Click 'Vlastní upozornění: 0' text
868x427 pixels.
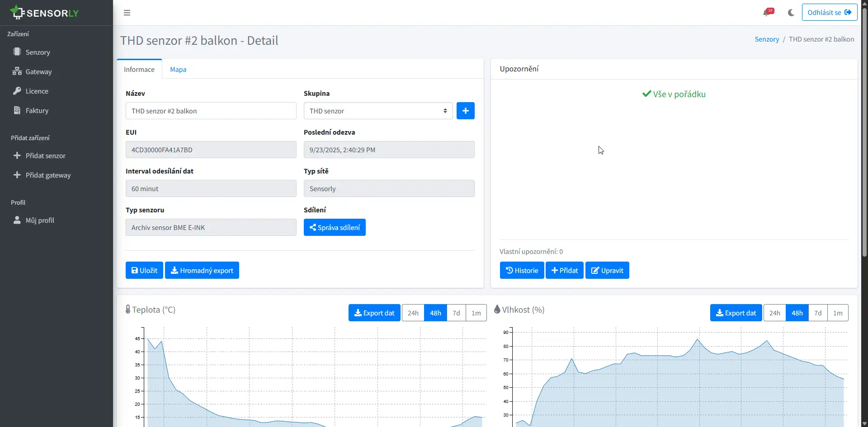(x=531, y=252)
